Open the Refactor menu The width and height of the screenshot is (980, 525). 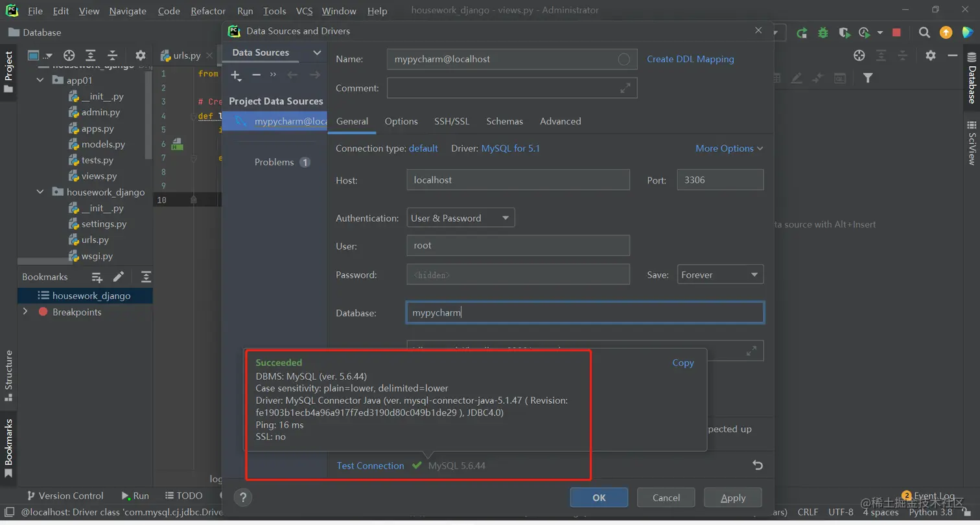209,11
